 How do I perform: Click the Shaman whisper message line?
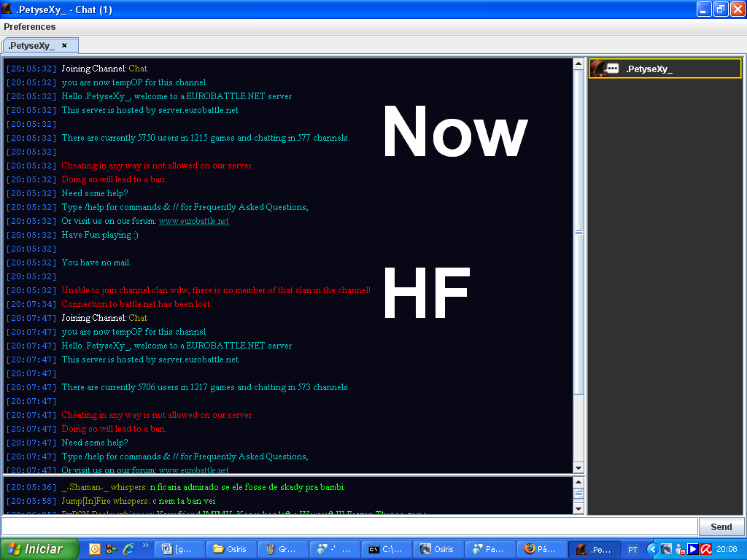tap(174, 487)
